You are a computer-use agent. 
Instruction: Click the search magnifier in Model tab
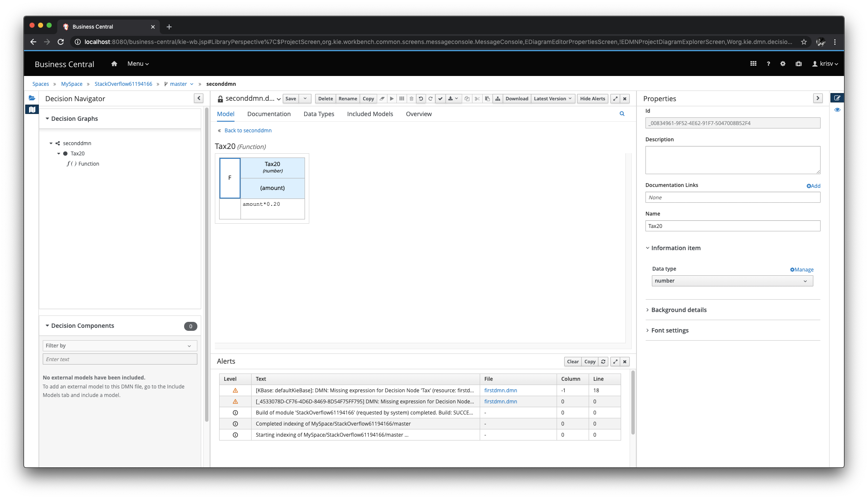tap(622, 114)
